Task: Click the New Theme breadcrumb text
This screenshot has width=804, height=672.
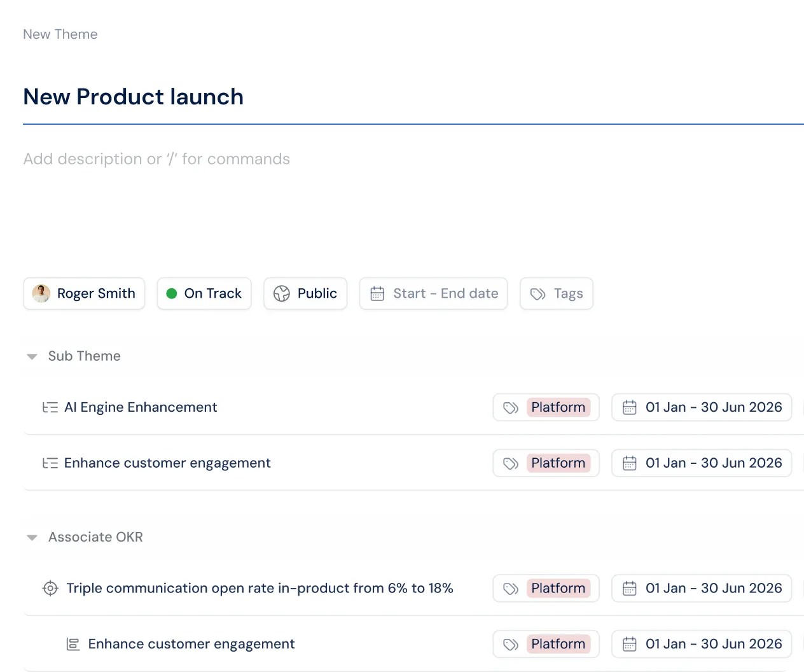Action: coord(60,34)
